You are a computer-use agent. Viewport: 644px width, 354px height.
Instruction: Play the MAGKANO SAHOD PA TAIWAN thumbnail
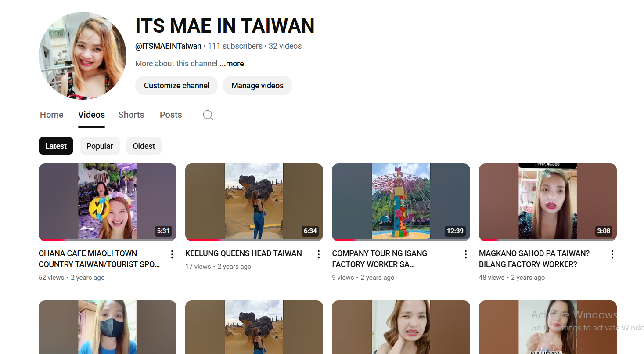click(x=548, y=202)
